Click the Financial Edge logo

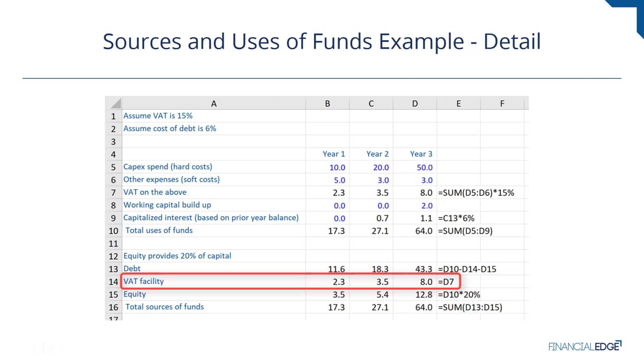[x=584, y=346]
